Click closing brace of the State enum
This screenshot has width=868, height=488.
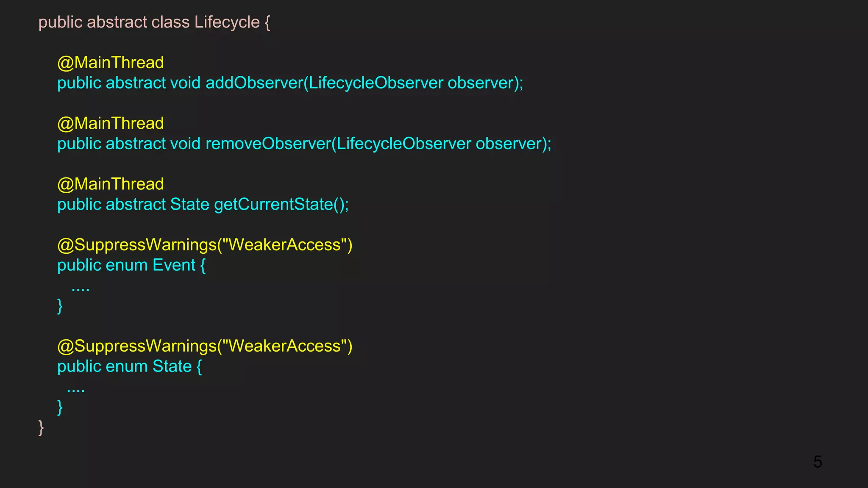pyautogui.click(x=60, y=408)
